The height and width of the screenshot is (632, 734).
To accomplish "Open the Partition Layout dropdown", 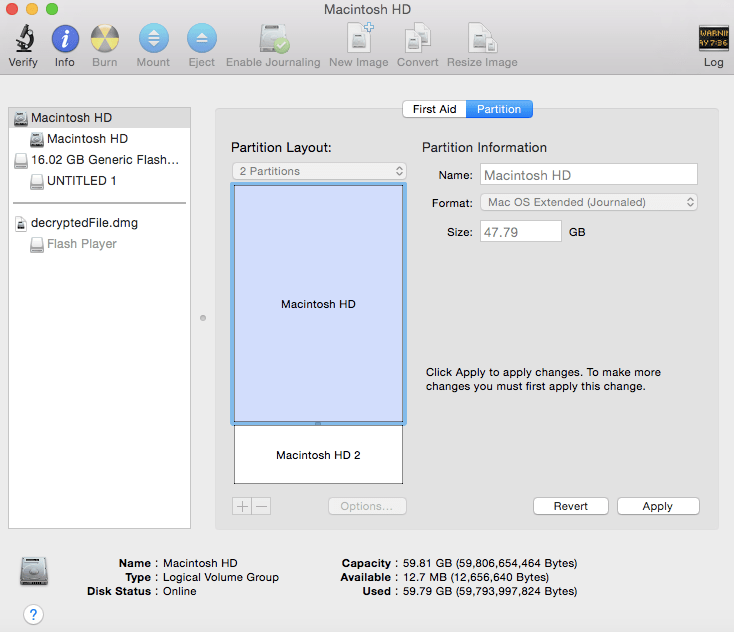I will coord(319,171).
